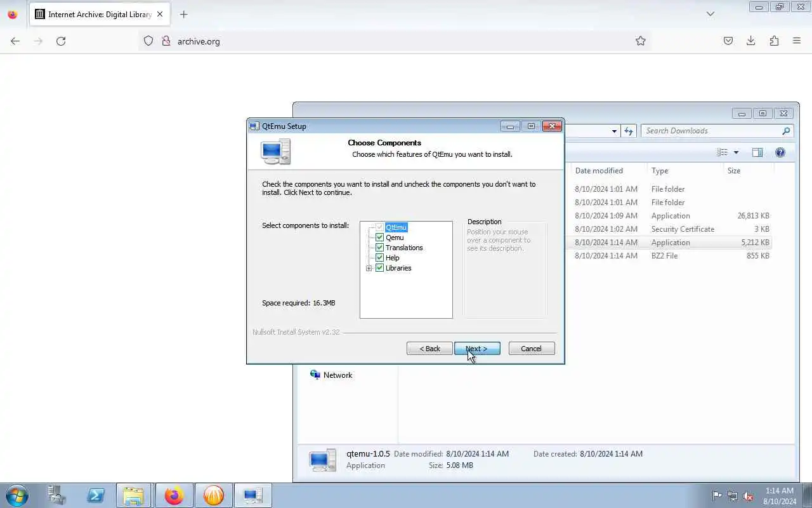Open Firefox downloads panel

[x=751, y=41]
